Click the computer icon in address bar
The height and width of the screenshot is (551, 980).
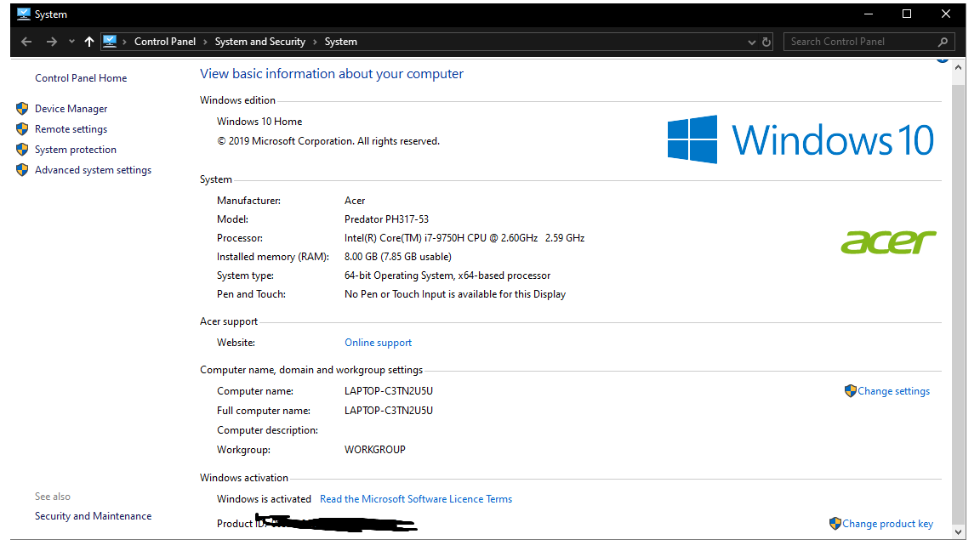coord(110,41)
